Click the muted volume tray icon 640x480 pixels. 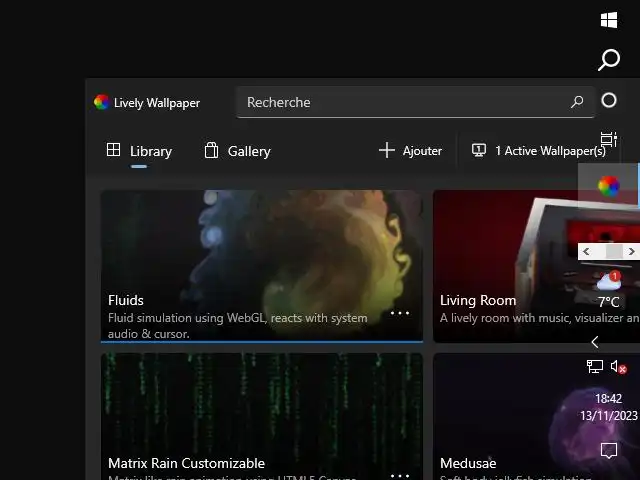coord(618,367)
